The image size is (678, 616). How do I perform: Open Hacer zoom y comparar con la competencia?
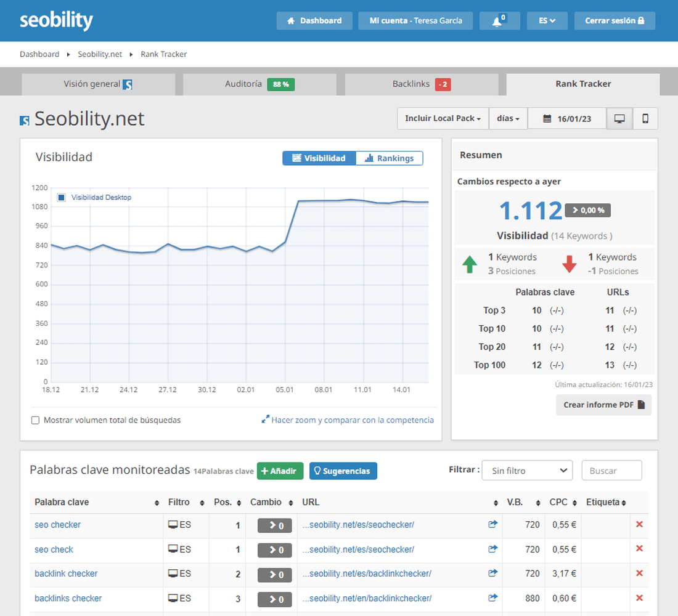pos(348,419)
